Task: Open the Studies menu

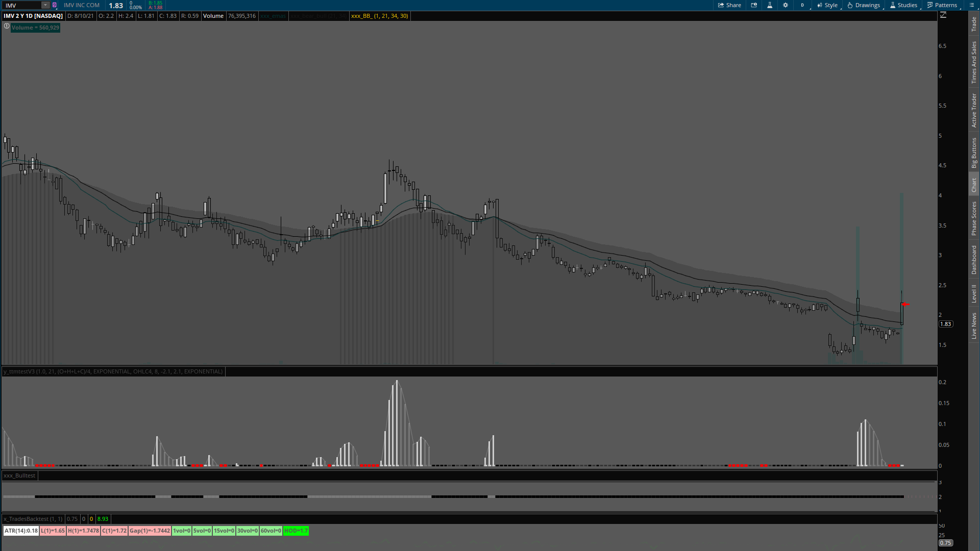Action: coord(903,5)
